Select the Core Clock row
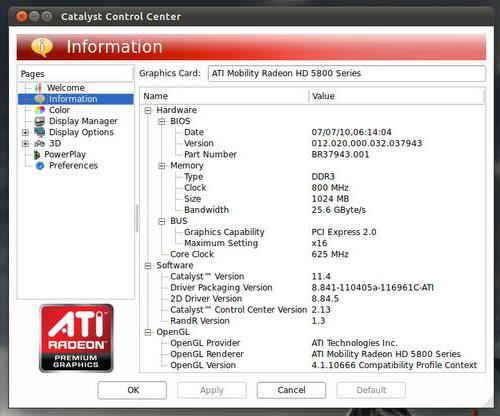Image resolution: width=500 pixels, height=416 pixels. click(x=313, y=254)
